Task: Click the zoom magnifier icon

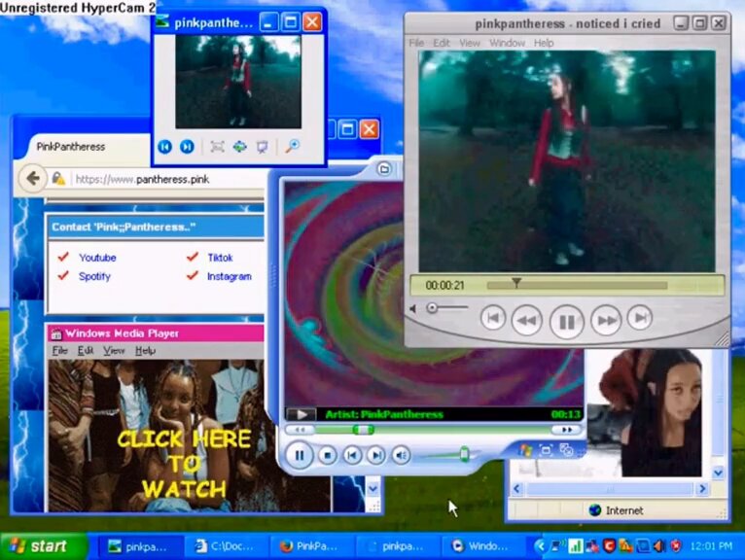Action: click(x=292, y=146)
